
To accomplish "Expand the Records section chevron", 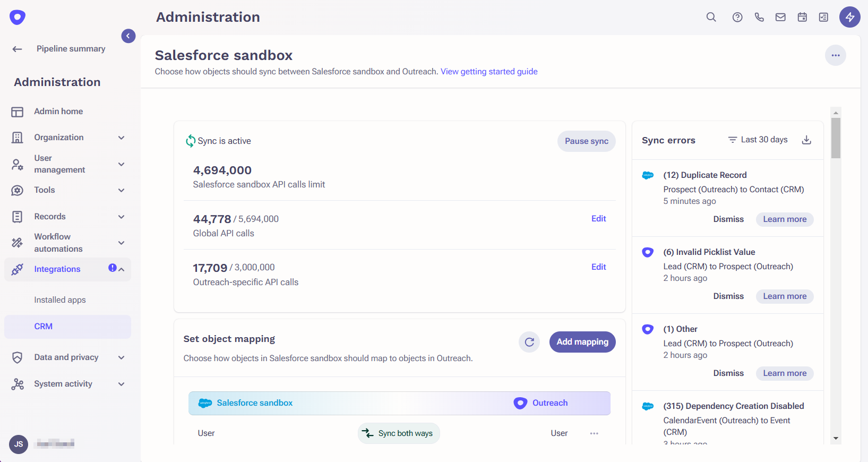I will pos(122,217).
